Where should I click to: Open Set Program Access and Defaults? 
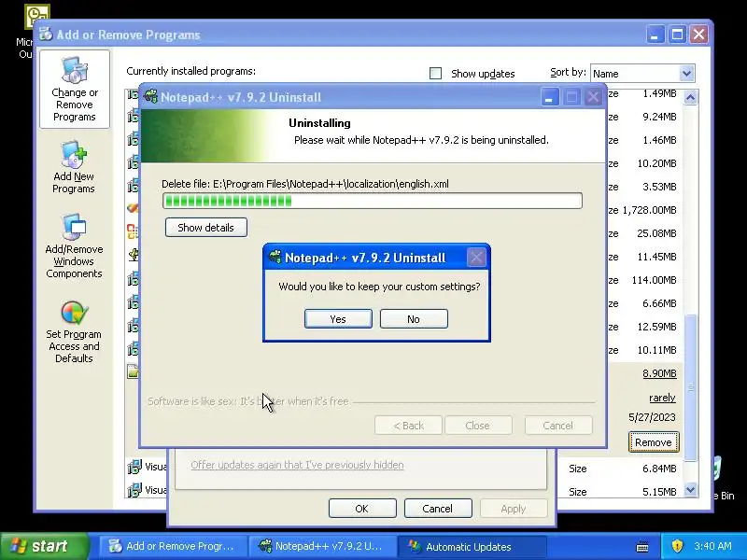click(x=74, y=332)
